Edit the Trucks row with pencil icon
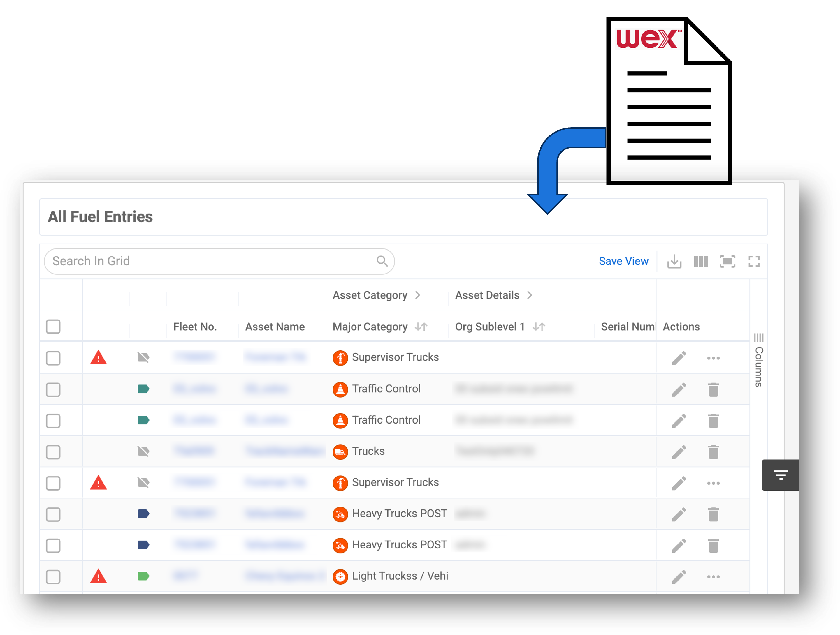 click(679, 452)
